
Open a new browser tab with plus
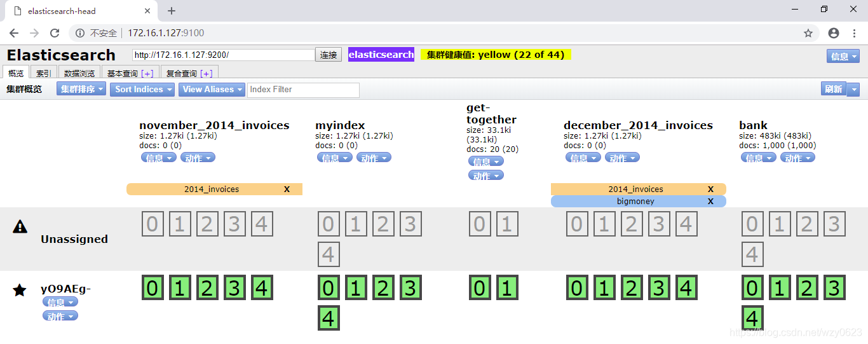[x=172, y=11]
